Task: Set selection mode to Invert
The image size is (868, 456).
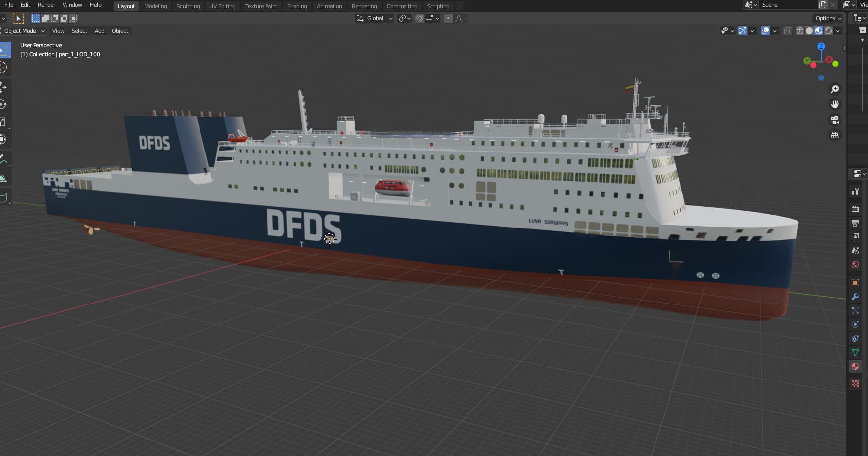Action: (x=64, y=18)
